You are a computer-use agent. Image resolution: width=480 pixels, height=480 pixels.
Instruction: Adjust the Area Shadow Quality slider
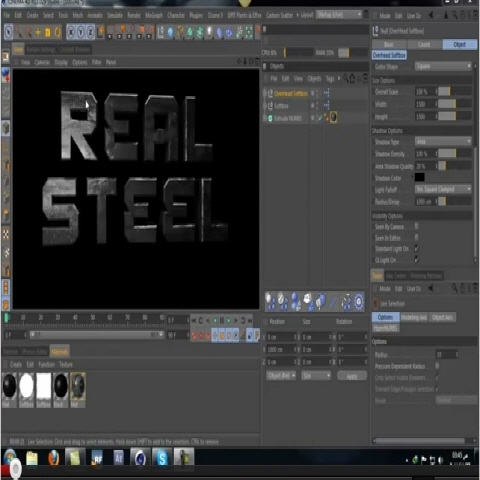click(x=455, y=166)
